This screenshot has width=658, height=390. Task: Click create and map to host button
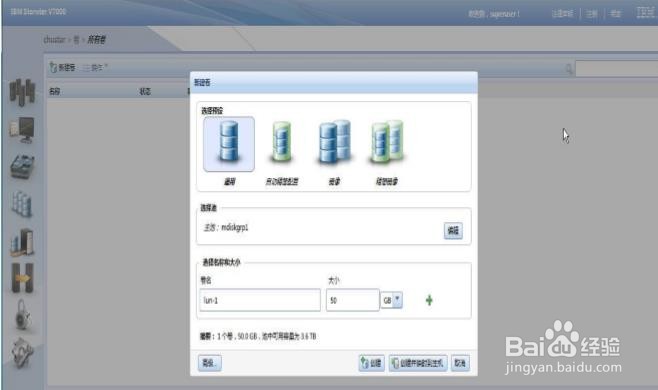point(418,363)
